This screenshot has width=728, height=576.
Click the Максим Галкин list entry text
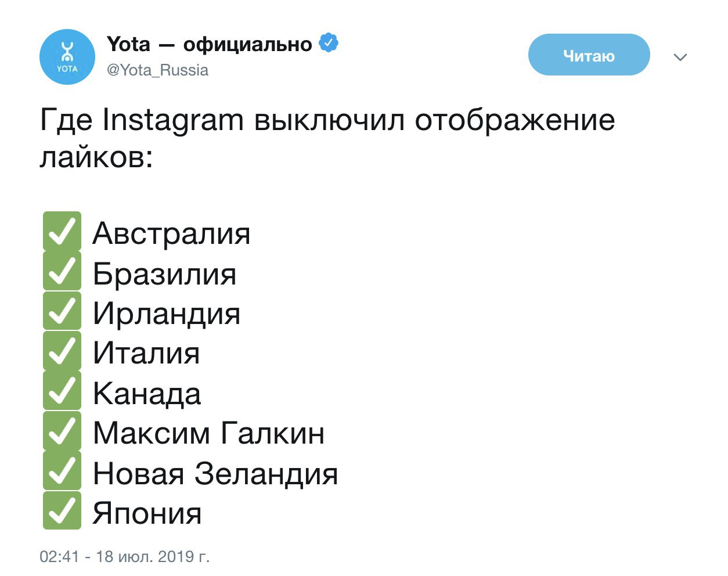208,433
